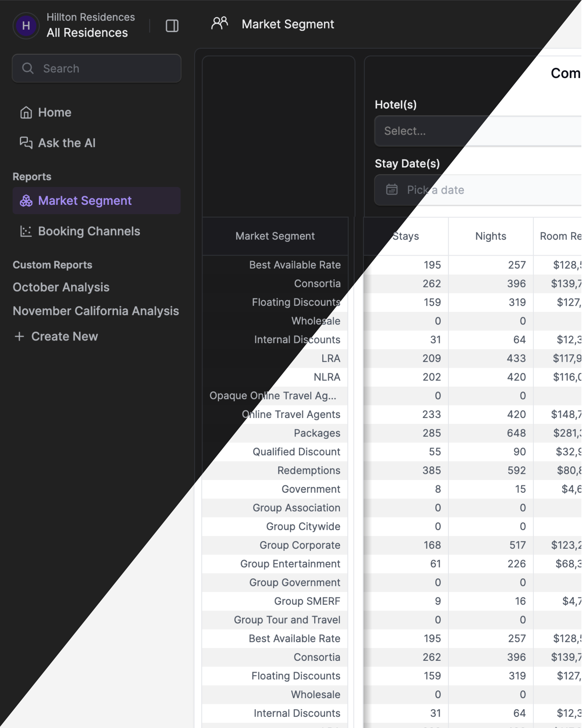This screenshot has width=582, height=728.
Task: Open November California Analysis report
Action: click(96, 311)
